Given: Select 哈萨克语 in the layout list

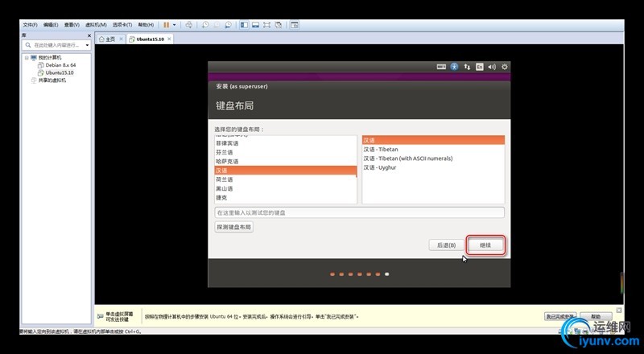Looking at the screenshot, I should pos(286,162).
